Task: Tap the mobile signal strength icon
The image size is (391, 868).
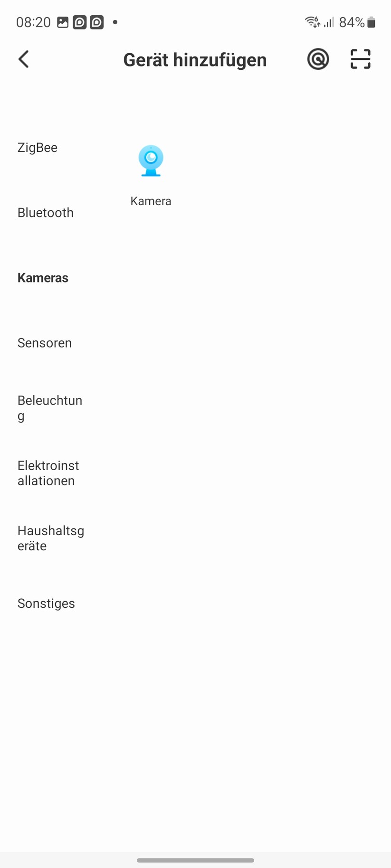Action: click(x=329, y=22)
